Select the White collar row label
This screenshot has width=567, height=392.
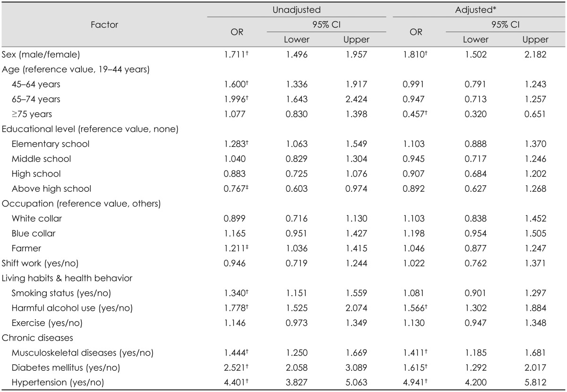pos(37,218)
